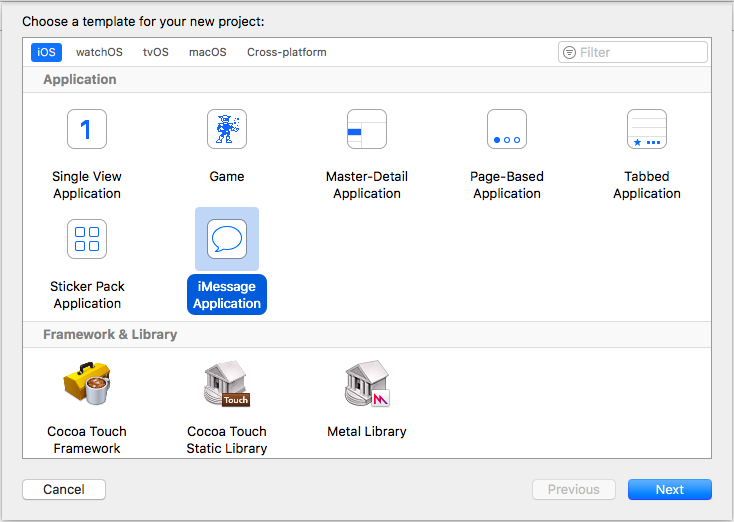This screenshot has height=522, width=734.
Task: Click the Next button
Action: (x=669, y=489)
